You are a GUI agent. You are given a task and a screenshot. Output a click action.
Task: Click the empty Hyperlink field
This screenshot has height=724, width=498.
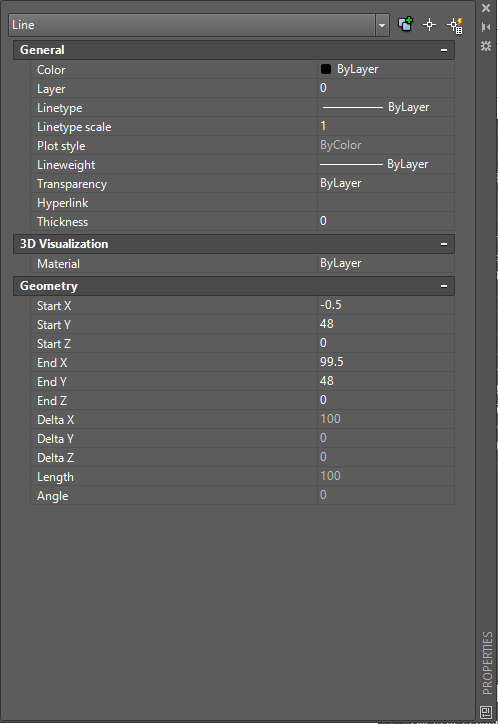(x=386, y=202)
